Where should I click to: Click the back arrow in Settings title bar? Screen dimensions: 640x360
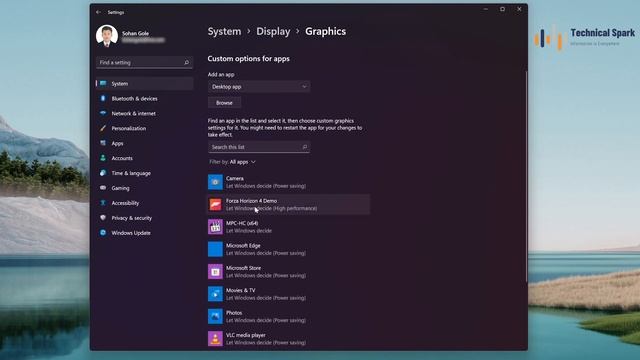pos(98,12)
